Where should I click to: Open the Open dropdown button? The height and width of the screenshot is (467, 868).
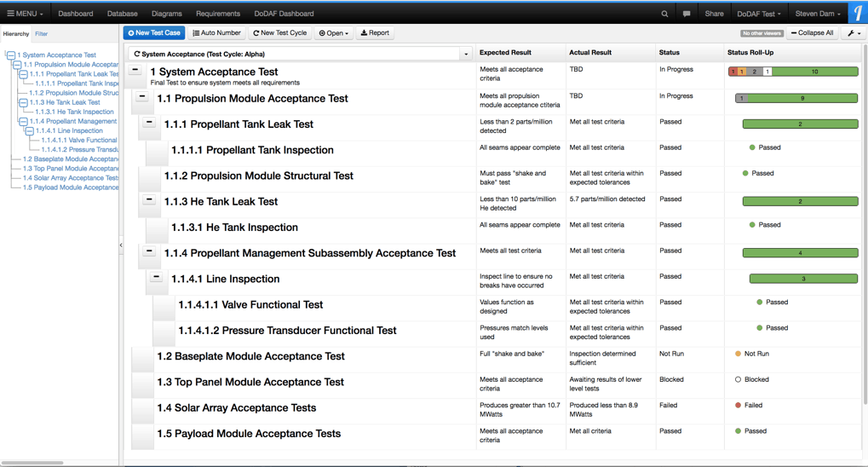[334, 33]
